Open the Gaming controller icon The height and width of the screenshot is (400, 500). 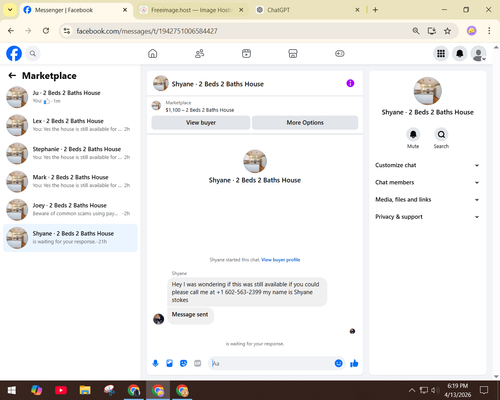[x=340, y=53]
